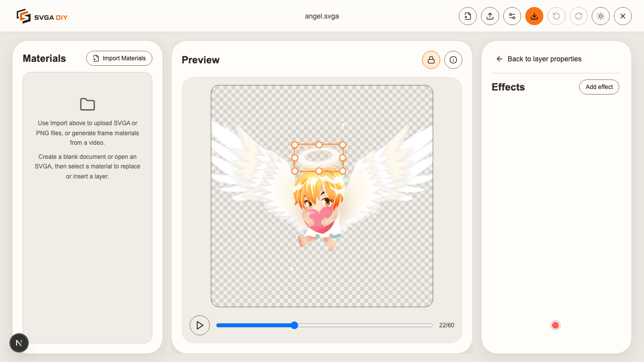Click the Effects heading

click(508, 87)
